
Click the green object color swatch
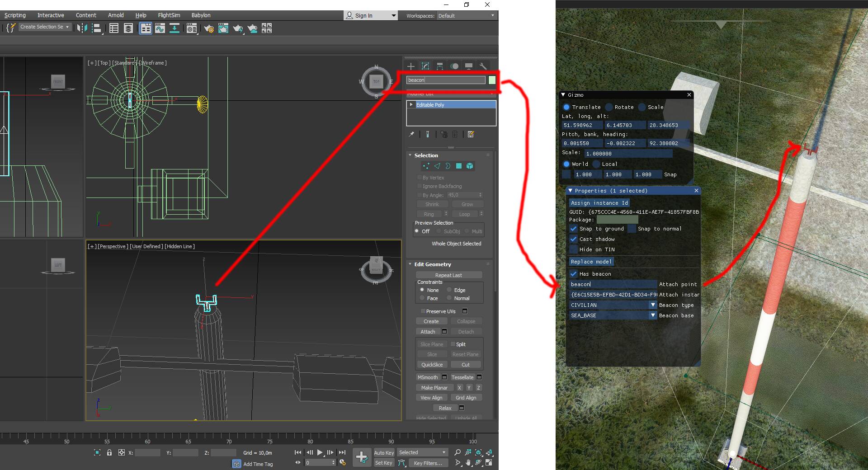pos(492,80)
